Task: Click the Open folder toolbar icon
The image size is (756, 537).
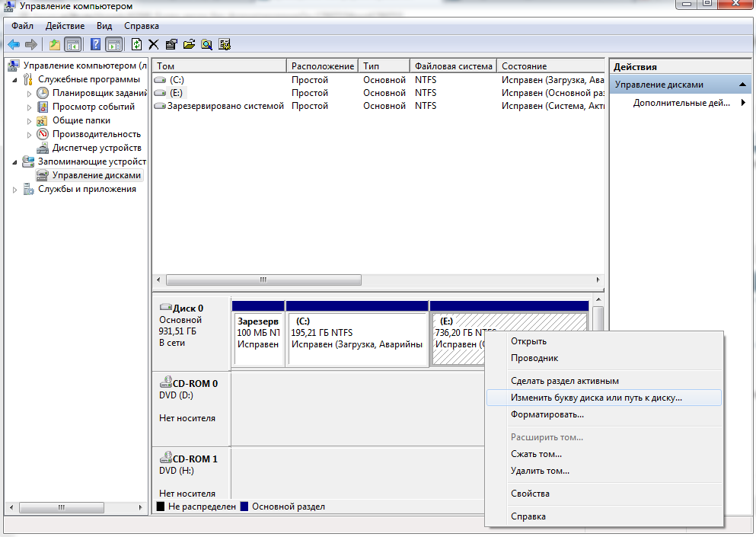Action: click(x=189, y=45)
